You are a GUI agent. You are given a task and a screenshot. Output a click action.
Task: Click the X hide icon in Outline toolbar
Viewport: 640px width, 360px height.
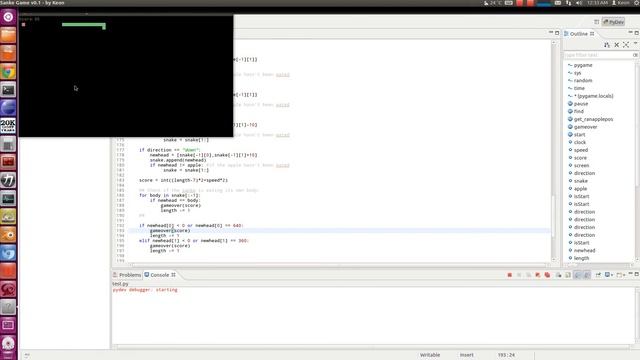617,44
